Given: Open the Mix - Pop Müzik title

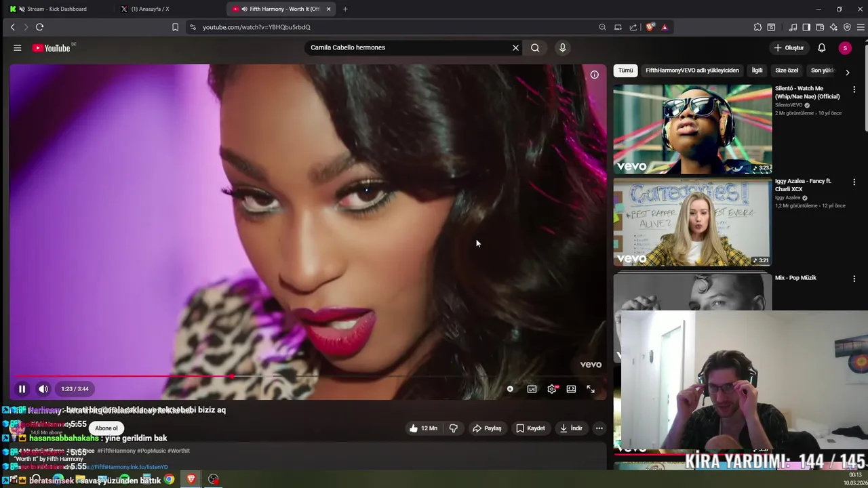Looking at the screenshot, I should (795, 278).
